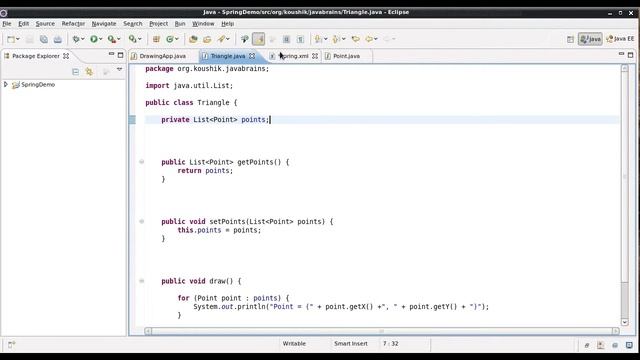Screen dimensions: 640x360
Task: Click the Last Edit Location icon
Action: click(x=356, y=39)
